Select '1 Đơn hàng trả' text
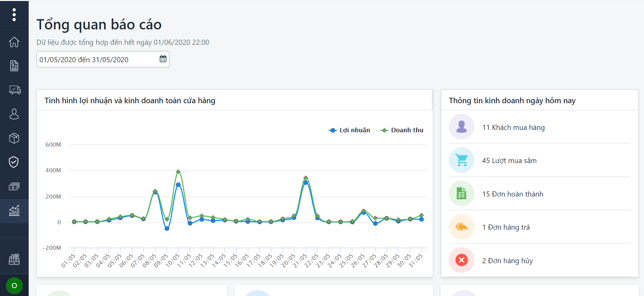Screen dimensions: 644x296 pyautogui.click(x=506, y=227)
